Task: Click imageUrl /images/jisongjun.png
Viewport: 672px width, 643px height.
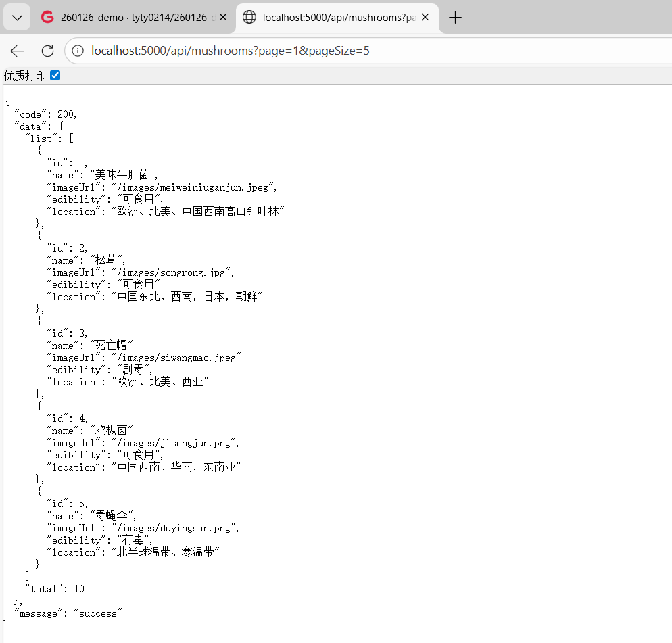Action: tap(175, 444)
